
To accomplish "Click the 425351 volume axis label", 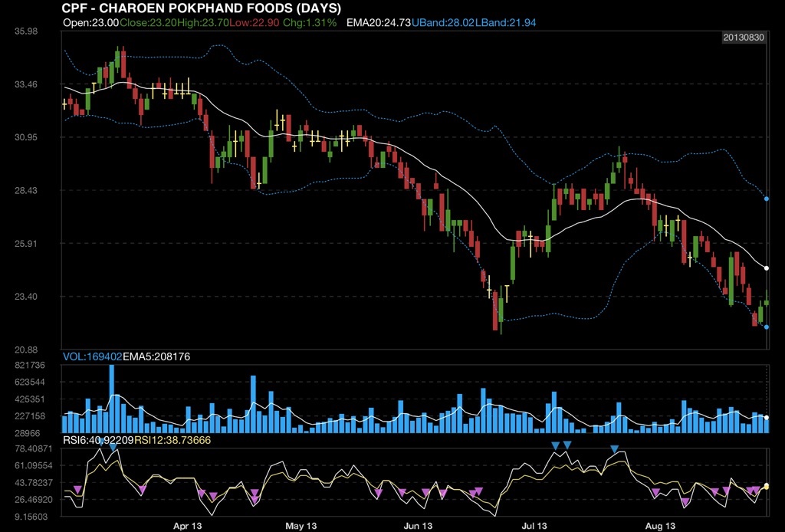I will (30, 399).
